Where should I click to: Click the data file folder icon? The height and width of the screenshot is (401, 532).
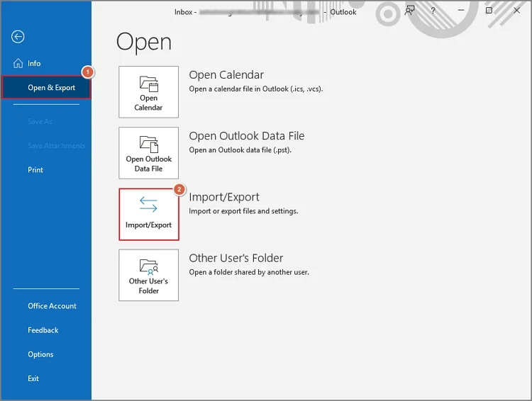click(149, 145)
